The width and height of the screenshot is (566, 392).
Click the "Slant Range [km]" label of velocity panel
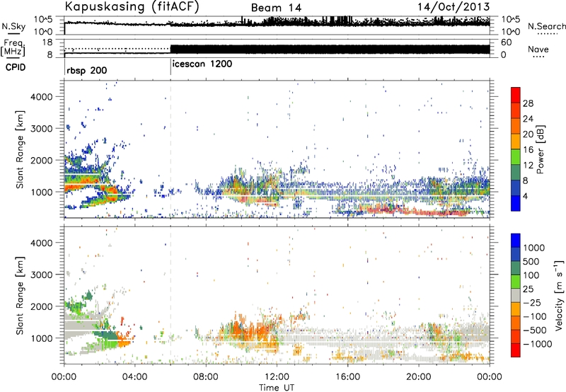tap(20, 295)
